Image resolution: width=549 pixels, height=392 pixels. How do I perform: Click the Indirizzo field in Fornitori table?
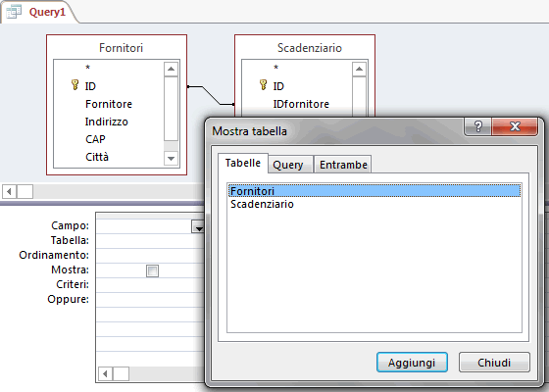(x=107, y=122)
